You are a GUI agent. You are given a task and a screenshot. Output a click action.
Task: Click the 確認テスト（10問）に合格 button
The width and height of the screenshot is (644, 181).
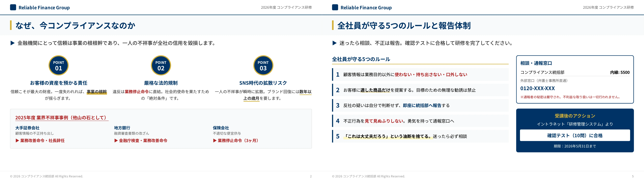[575, 135]
